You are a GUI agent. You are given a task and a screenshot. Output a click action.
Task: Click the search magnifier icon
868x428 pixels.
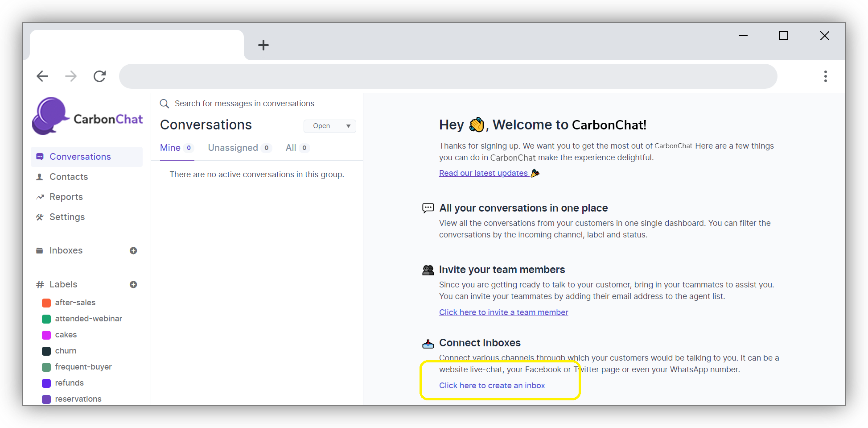[165, 104]
